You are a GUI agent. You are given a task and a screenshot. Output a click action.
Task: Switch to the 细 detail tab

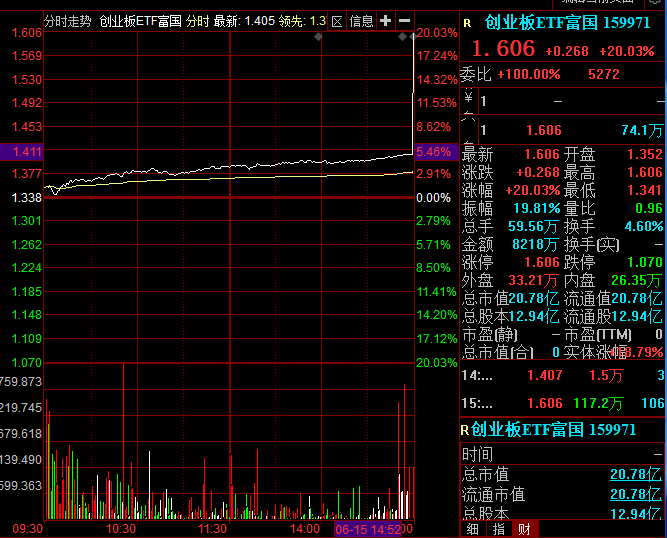[473, 529]
